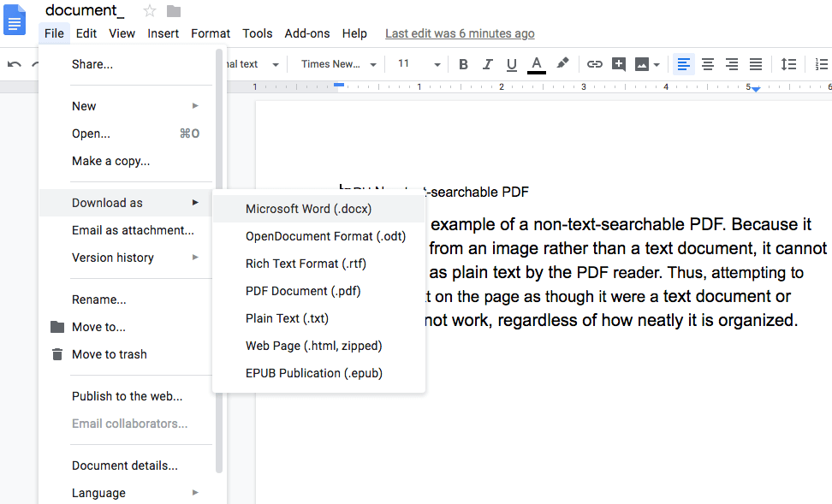
Task: Center align the text
Action: click(708, 64)
